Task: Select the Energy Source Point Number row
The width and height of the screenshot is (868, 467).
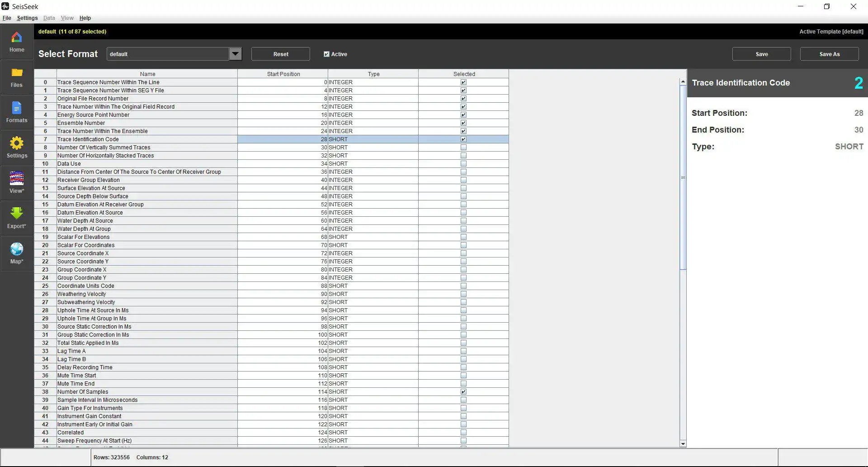Action: (x=272, y=115)
